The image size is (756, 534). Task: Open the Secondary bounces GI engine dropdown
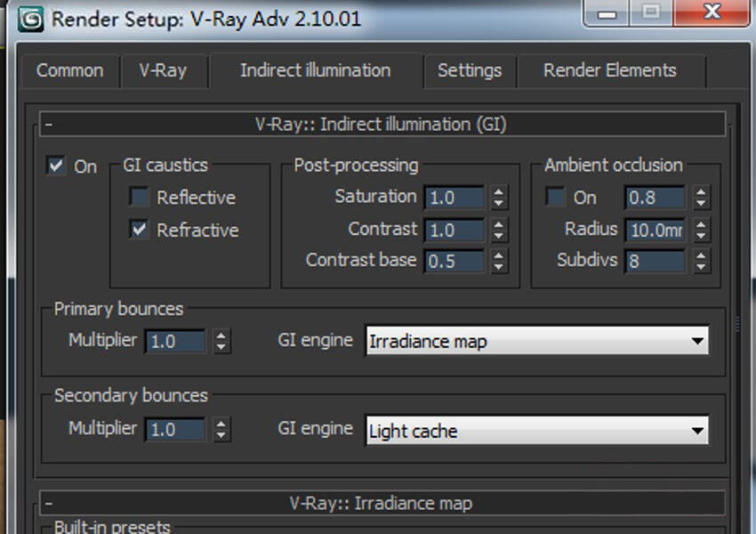[x=537, y=430]
